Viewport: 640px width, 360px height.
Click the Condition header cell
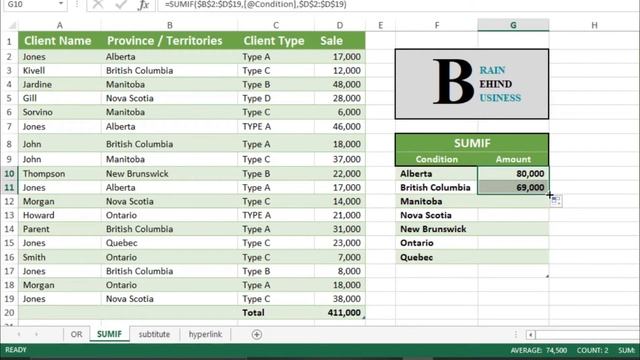(x=436, y=159)
